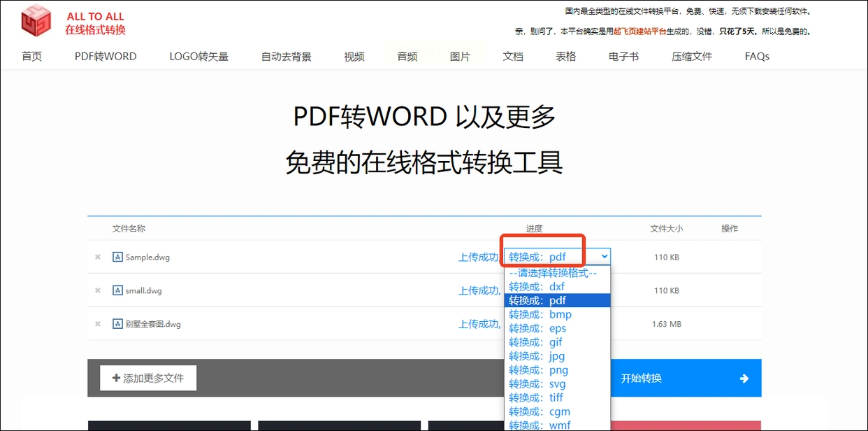
Task: Click the file type icon of Sample.dwg
Action: click(x=117, y=257)
